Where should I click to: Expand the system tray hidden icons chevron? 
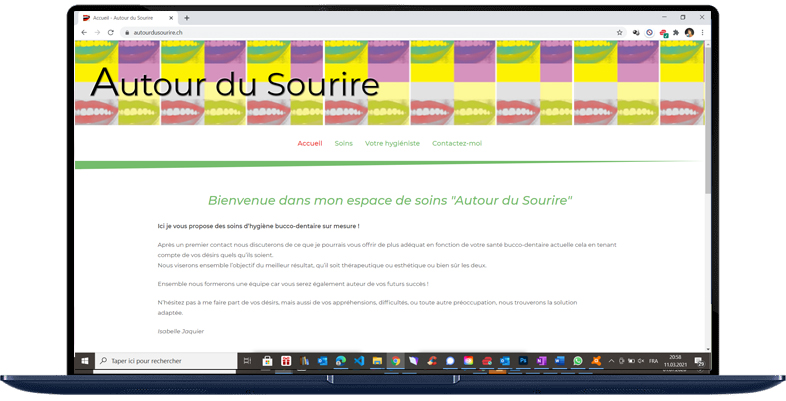tap(613, 361)
